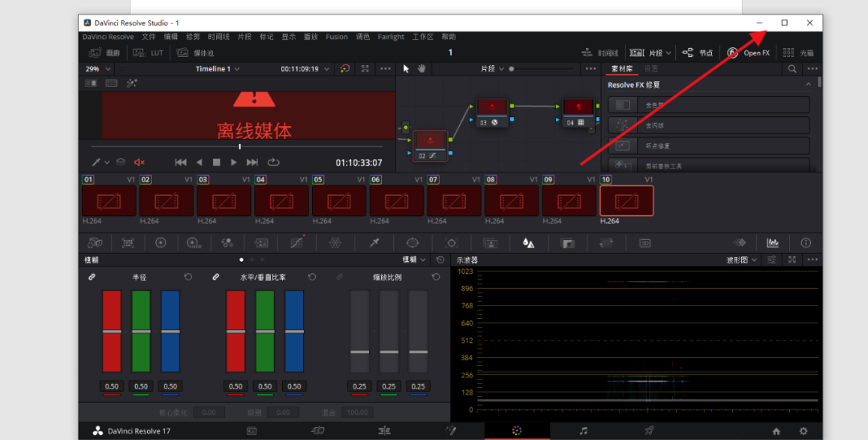The width and height of the screenshot is (868, 440).
Task: Open the Qualifier eyedropper palette
Action: [375, 242]
